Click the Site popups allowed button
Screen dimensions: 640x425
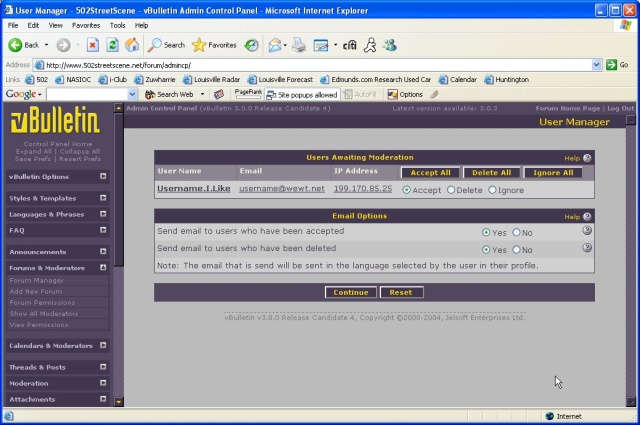[302, 95]
